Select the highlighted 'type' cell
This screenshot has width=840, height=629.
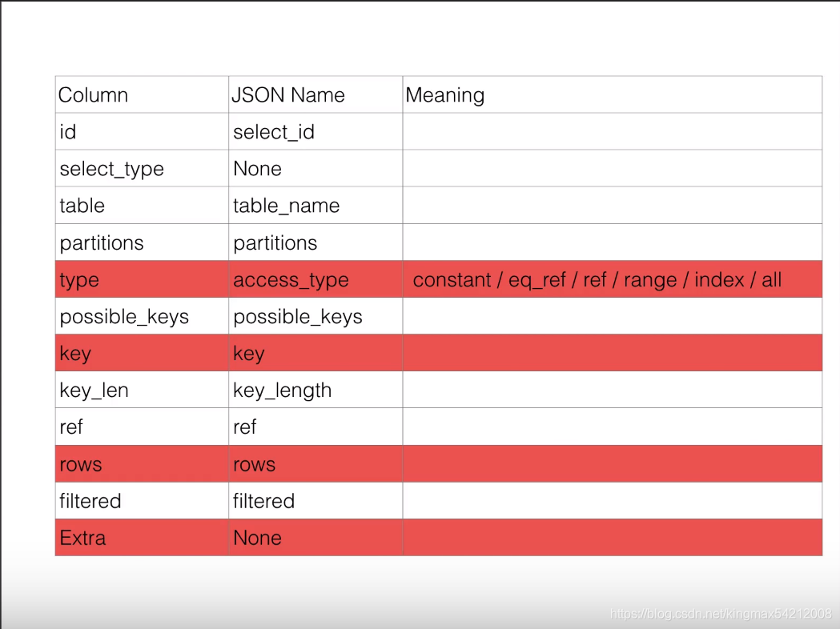tap(142, 279)
